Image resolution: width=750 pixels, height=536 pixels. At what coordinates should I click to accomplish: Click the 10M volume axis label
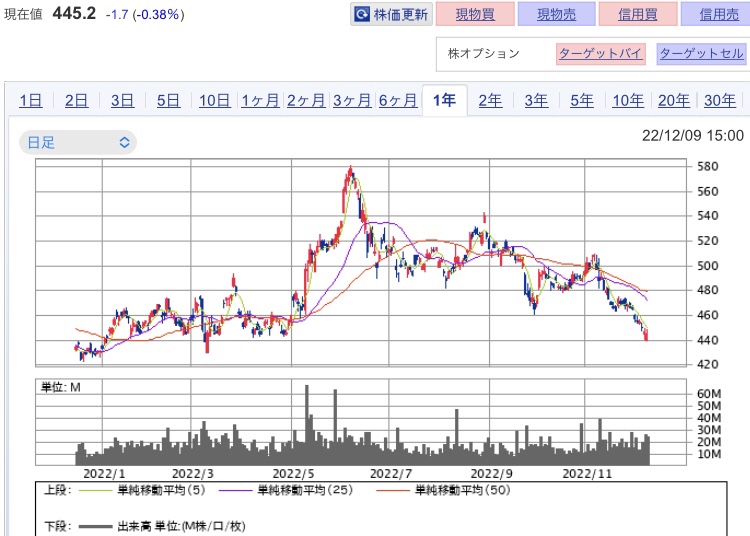click(709, 454)
